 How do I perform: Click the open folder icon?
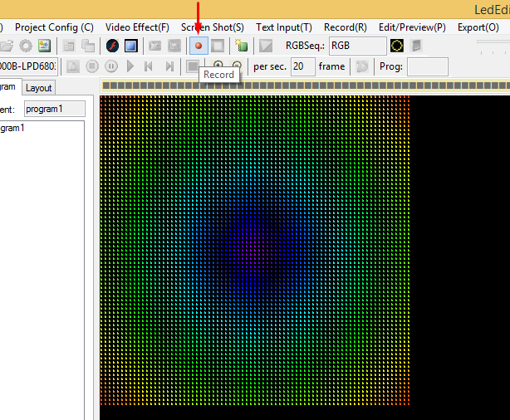(7, 46)
